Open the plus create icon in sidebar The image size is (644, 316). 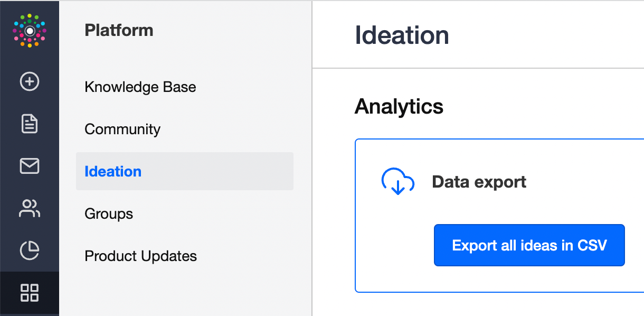pyautogui.click(x=30, y=81)
